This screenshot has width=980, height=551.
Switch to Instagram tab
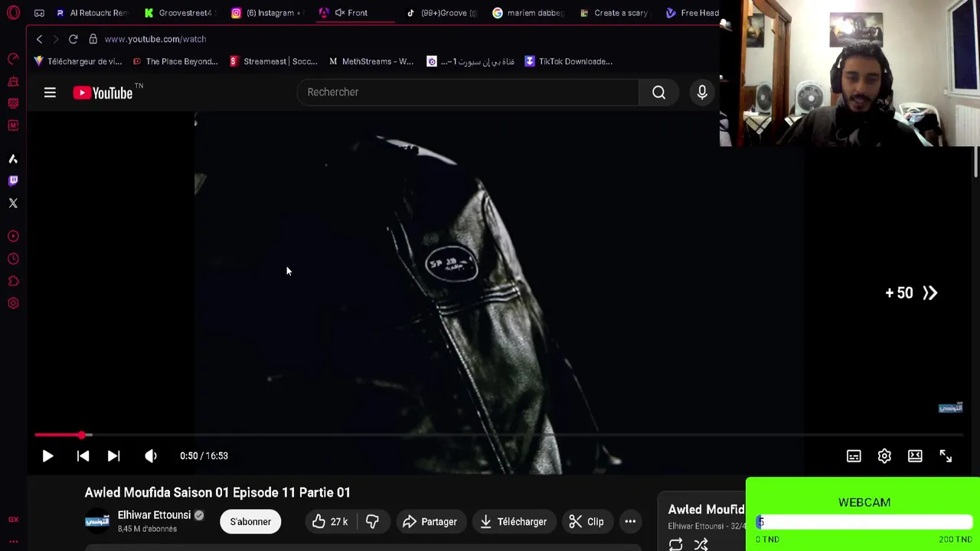[266, 13]
